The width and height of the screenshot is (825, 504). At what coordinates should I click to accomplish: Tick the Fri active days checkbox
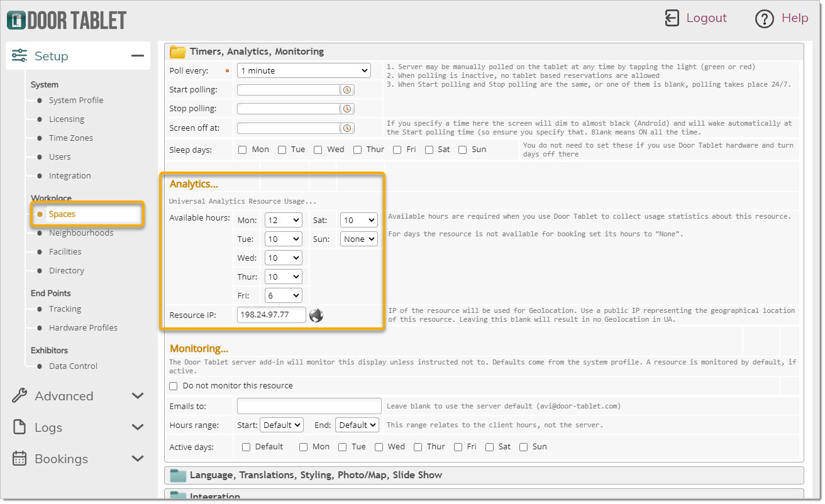[x=458, y=447]
